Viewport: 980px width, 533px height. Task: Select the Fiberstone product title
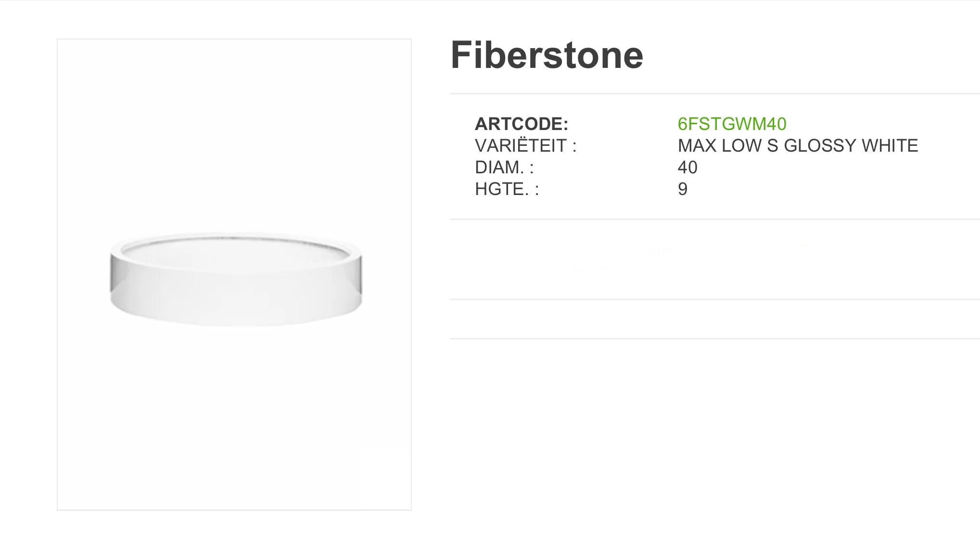coord(547,55)
